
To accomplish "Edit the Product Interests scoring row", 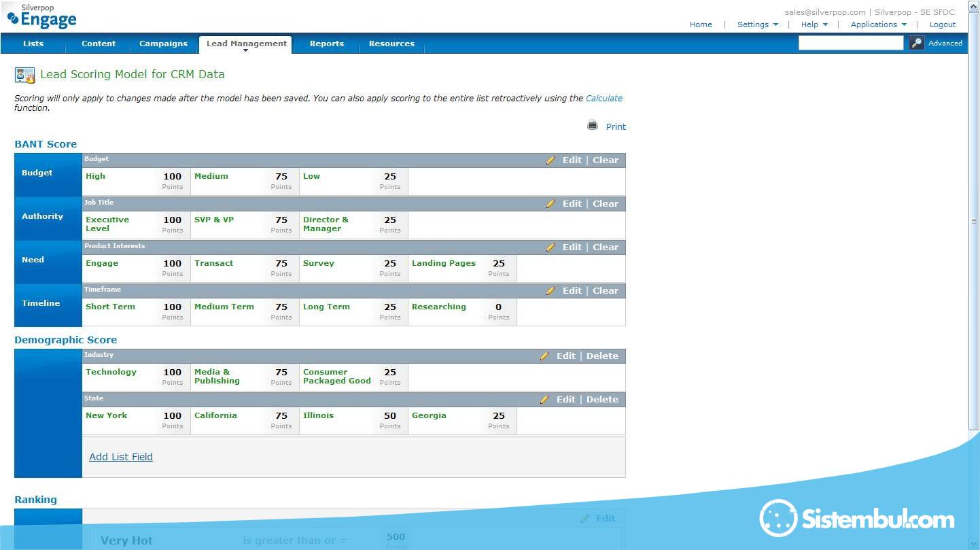I will click(x=572, y=247).
